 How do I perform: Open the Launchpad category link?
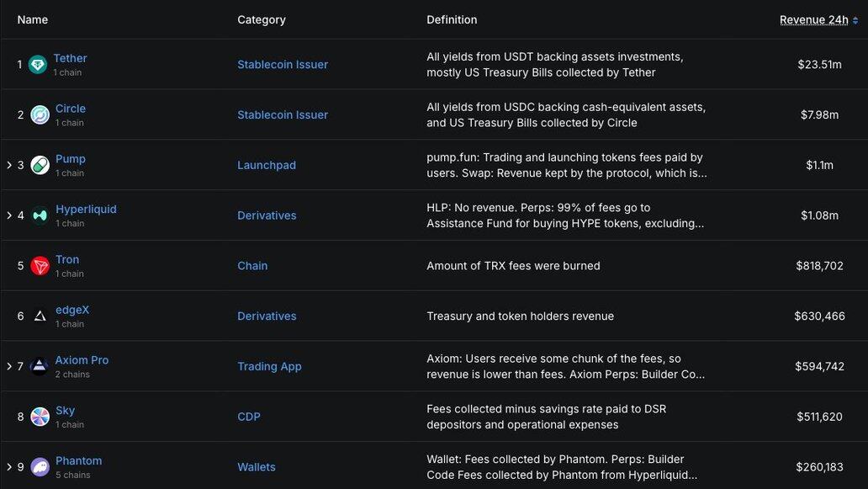266,165
